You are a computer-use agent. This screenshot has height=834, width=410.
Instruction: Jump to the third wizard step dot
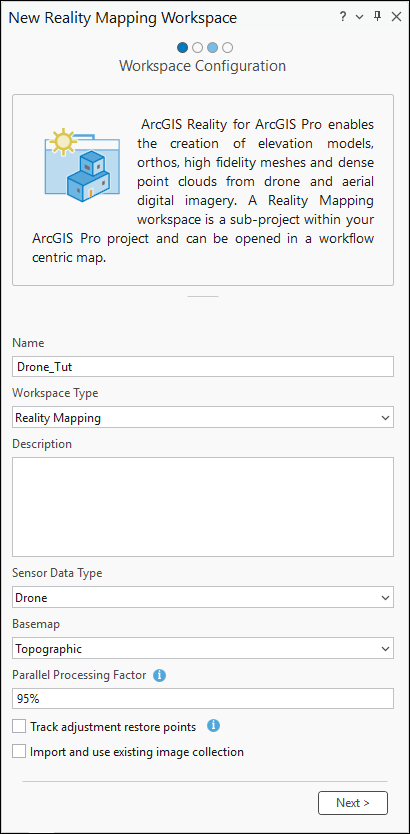[x=212, y=48]
